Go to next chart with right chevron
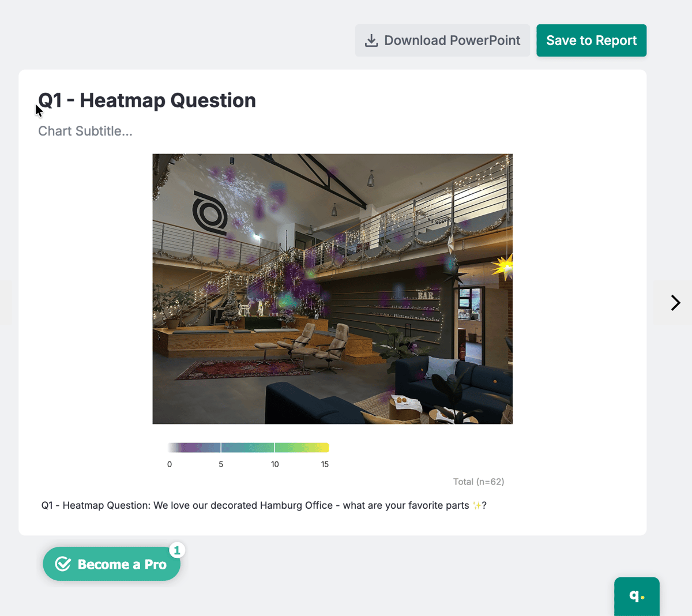The image size is (692, 616). tap(675, 303)
